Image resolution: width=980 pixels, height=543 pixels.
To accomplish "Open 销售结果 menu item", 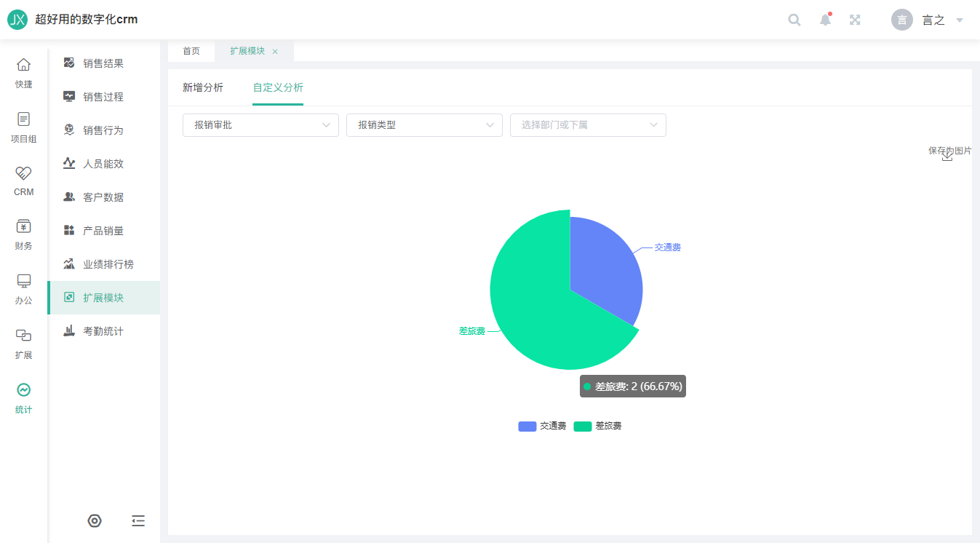I will [x=104, y=63].
